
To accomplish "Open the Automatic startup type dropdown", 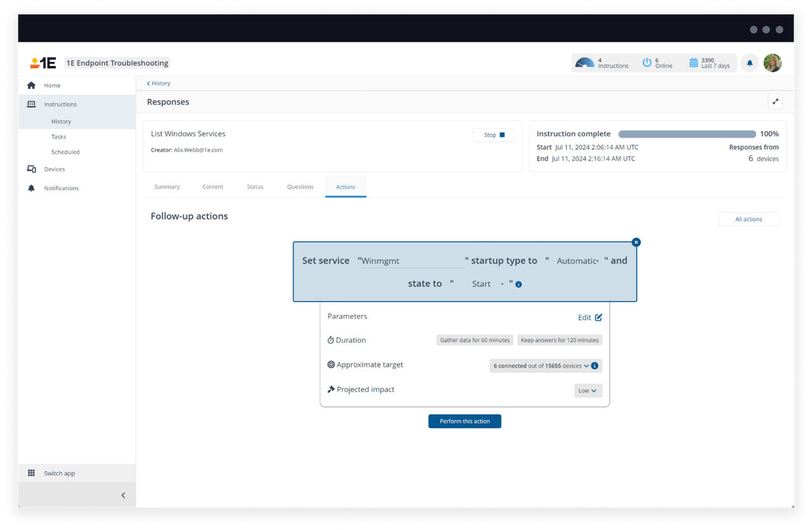I will pos(577,261).
